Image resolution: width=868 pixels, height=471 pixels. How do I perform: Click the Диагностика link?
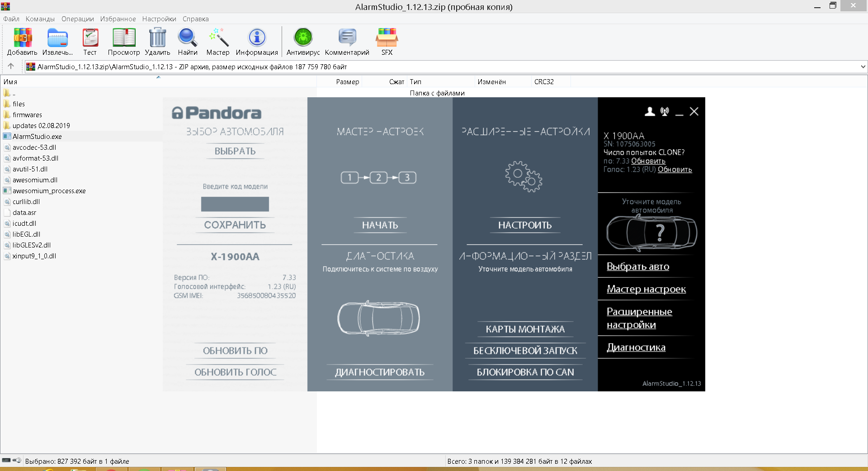[x=636, y=347]
